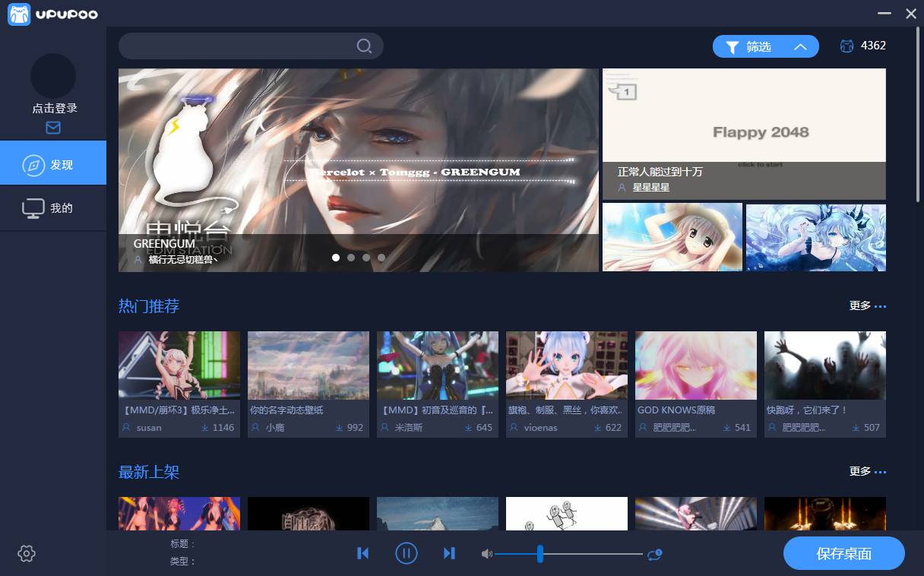Mute the volume speaker icon
Screen dimensions: 924x576
pos(486,554)
